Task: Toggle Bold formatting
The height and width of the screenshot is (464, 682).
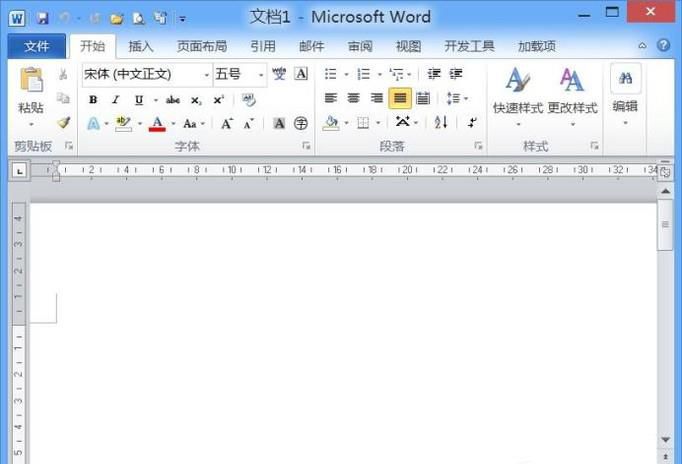Action: [x=93, y=99]
